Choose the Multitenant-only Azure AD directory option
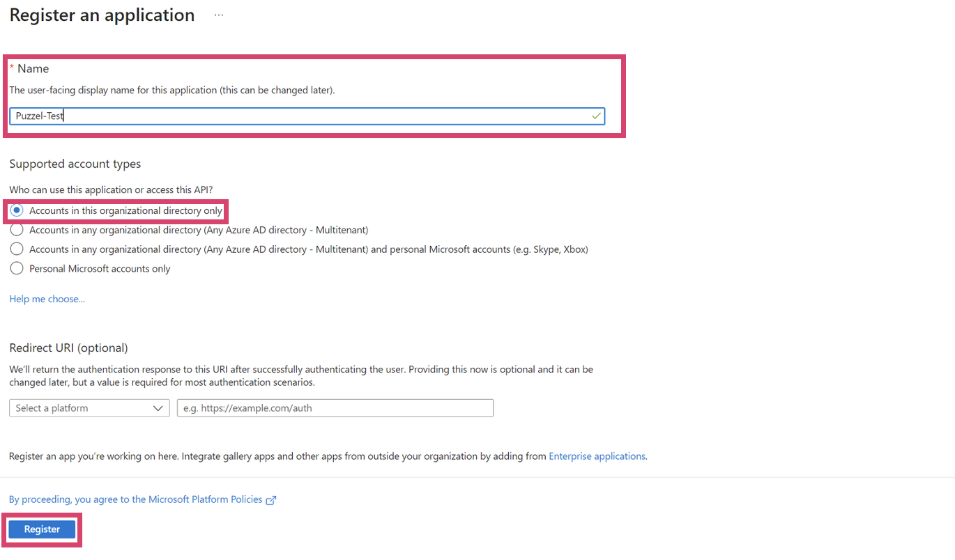The image size is (955, 560). (x=17, y=230)
